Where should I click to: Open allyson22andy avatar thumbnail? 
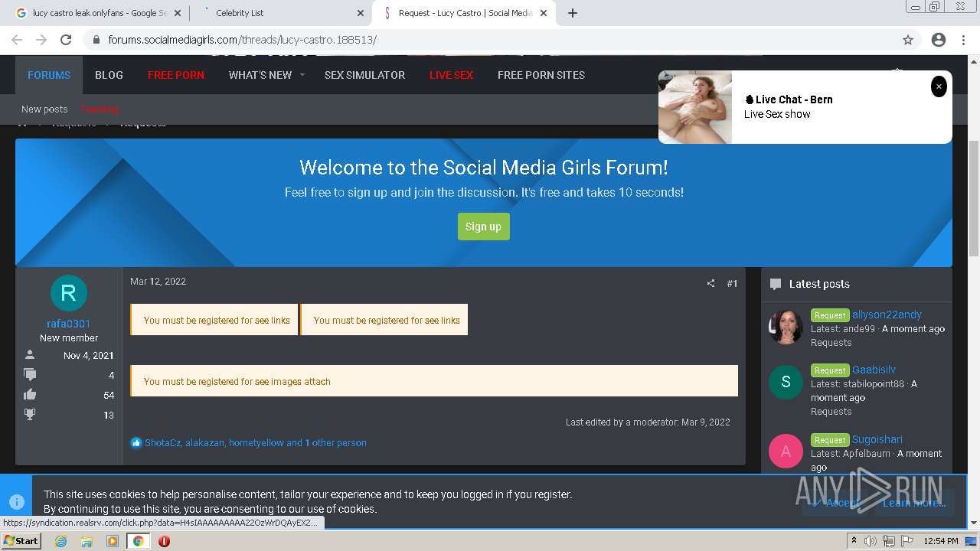tap(786, 328)
